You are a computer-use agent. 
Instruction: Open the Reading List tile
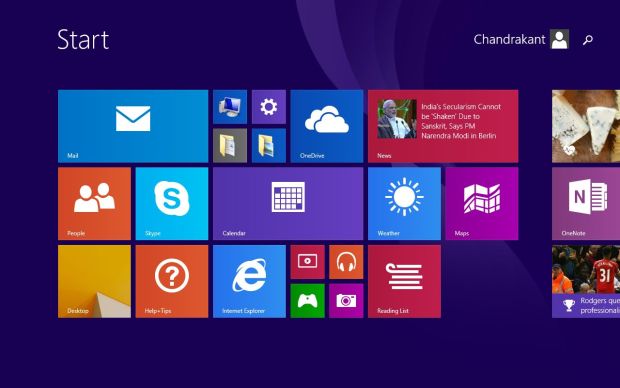click(404, 281)
